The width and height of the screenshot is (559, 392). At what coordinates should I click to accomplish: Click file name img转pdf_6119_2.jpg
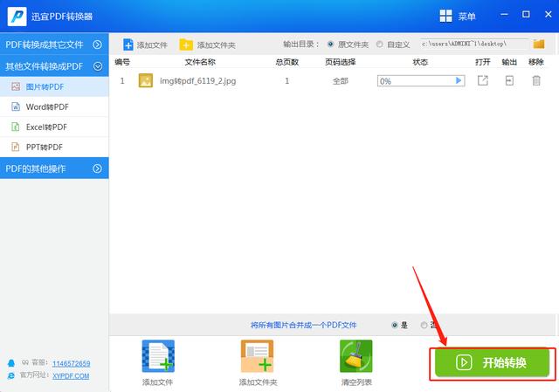[198, 81]
